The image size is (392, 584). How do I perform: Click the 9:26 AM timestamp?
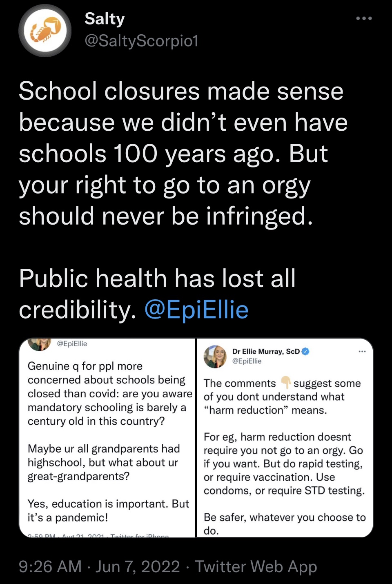50,566
